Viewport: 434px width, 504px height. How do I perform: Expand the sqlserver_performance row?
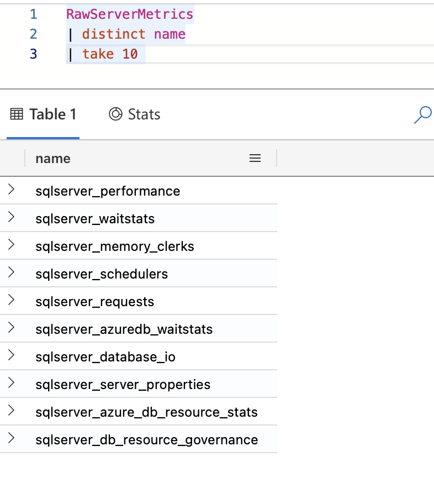click(11, 190)
